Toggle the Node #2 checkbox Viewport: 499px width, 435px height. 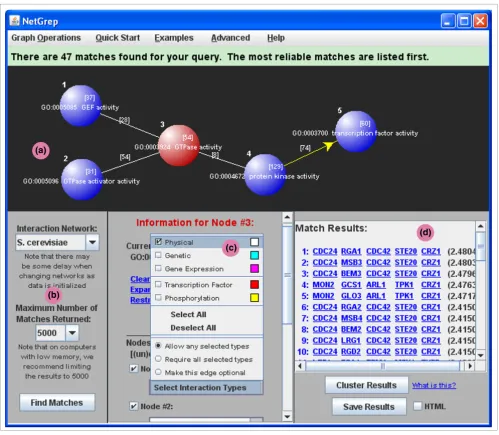(133, 406)
